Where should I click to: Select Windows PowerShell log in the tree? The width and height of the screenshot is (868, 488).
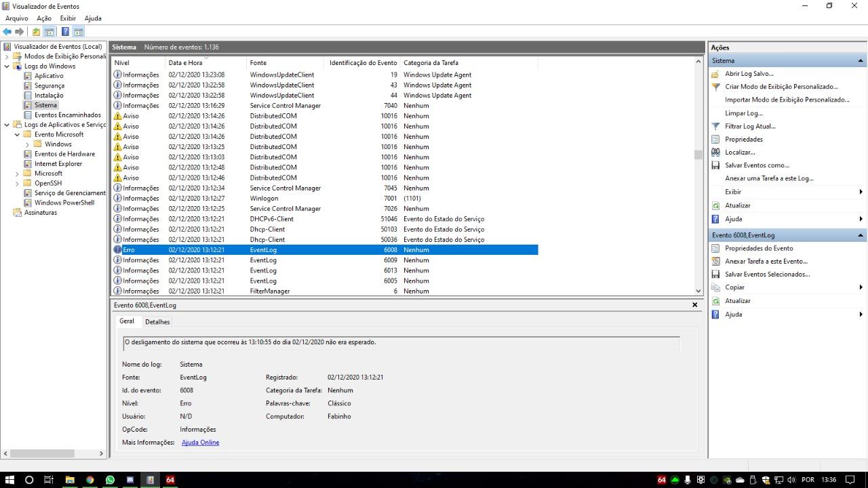(x=64, y=203)
